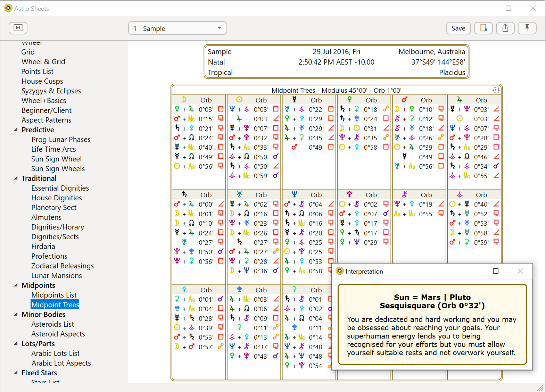
Task: Toggle the sidebar panel button
Action: [18, 28]
